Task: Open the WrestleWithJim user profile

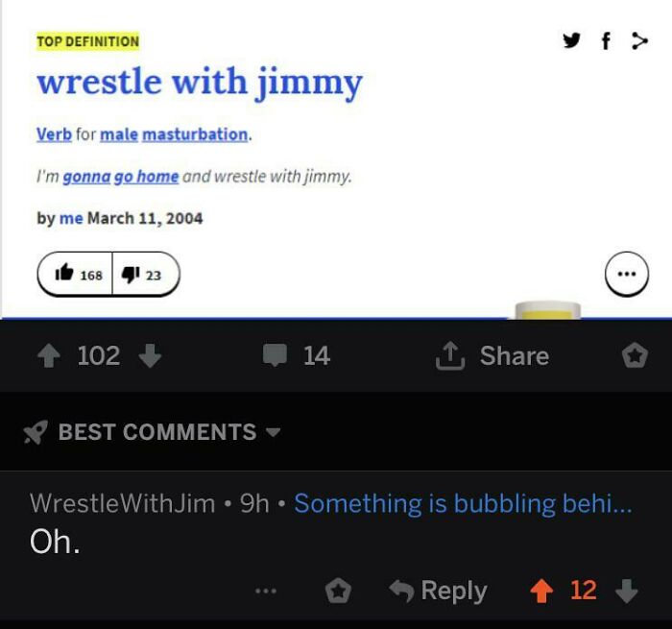Action: (122, 503)
